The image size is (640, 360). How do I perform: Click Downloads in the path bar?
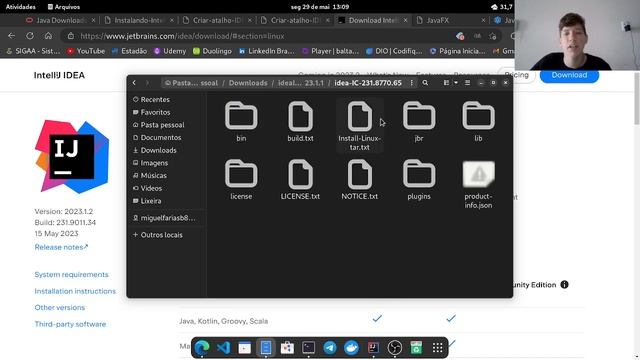click(x=248, y=83)
